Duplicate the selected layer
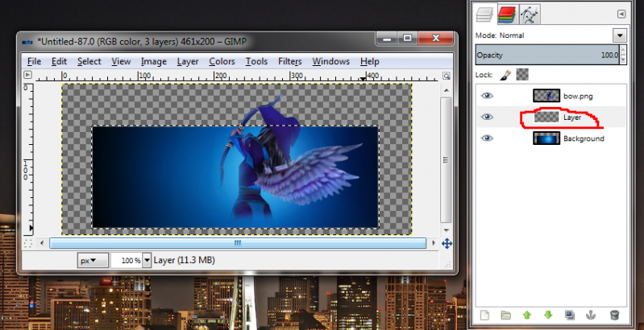This screenshot has width=644, height=330. [570, 316]
